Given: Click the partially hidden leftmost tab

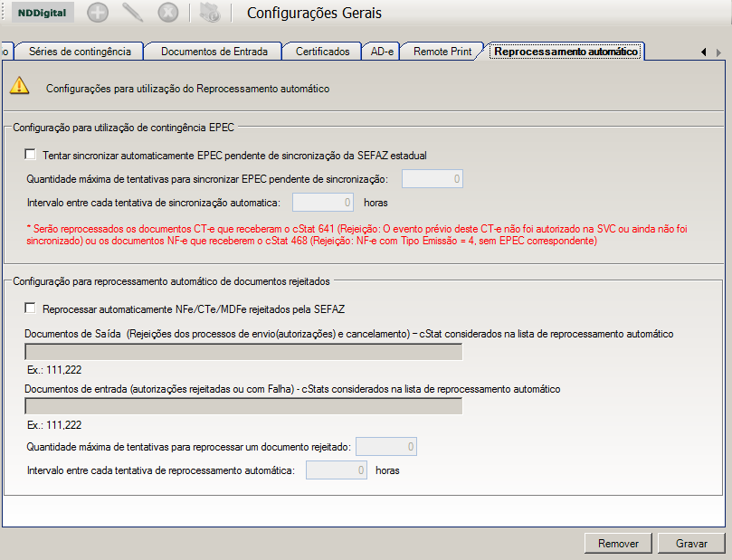Looking at the screenshot, I should pos(7,52).
